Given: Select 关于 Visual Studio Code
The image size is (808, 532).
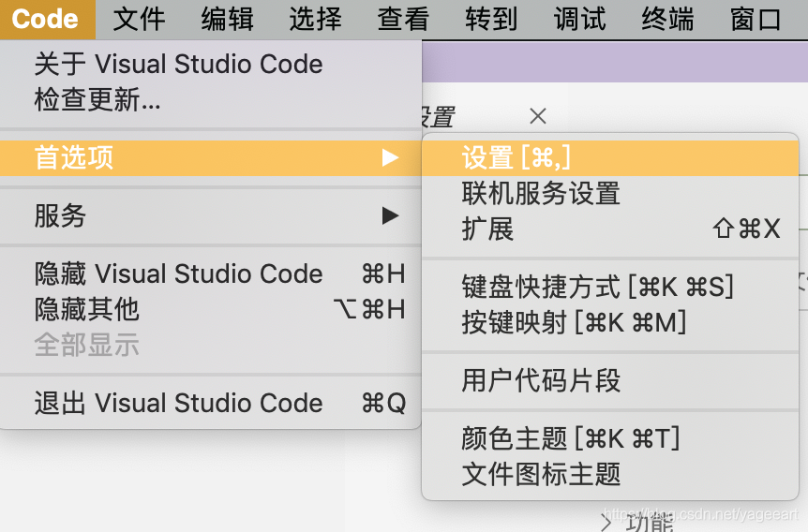Looking at the screenshot, I should pyautogui.click(x=210, y=64).
